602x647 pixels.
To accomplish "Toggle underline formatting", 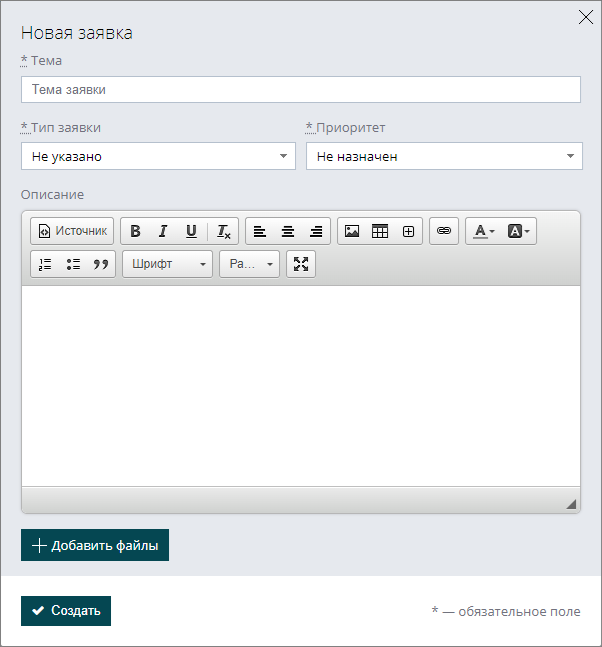I will pos(191,231).
